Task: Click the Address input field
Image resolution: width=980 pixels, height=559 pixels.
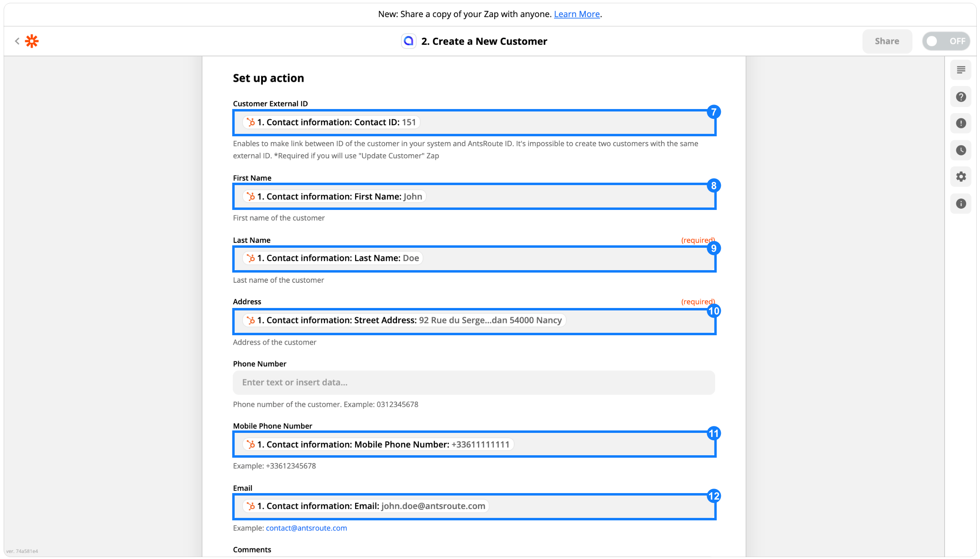Action: [x=474, y=321]
